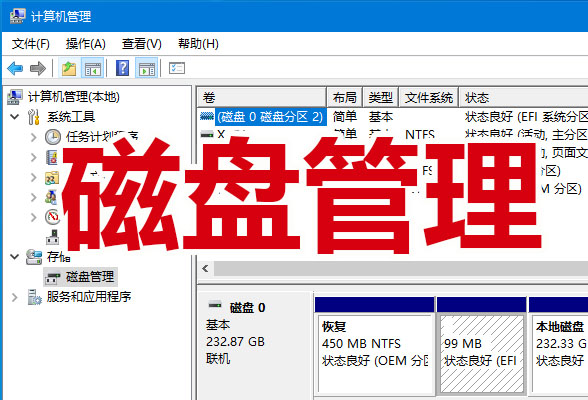Open the 文件(F) menu
The width and height of the screenshot is (588, 400).
[31, 44]
